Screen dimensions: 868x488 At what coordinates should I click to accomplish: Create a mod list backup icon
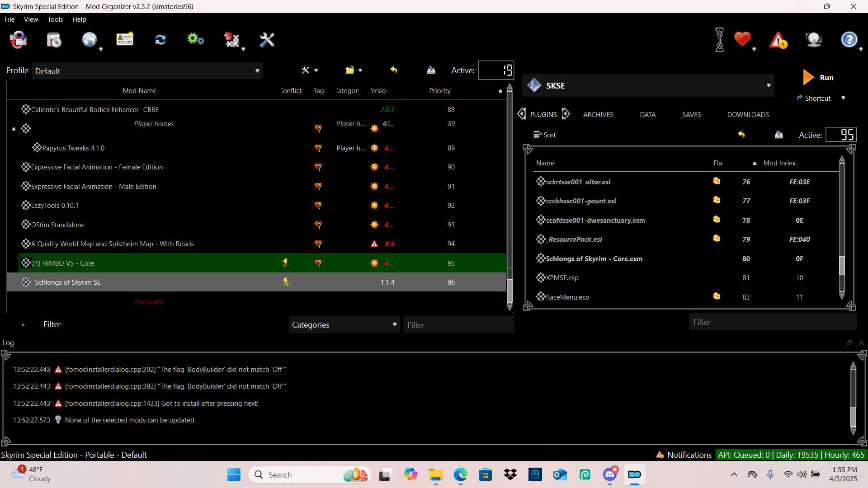pos(431,70)
